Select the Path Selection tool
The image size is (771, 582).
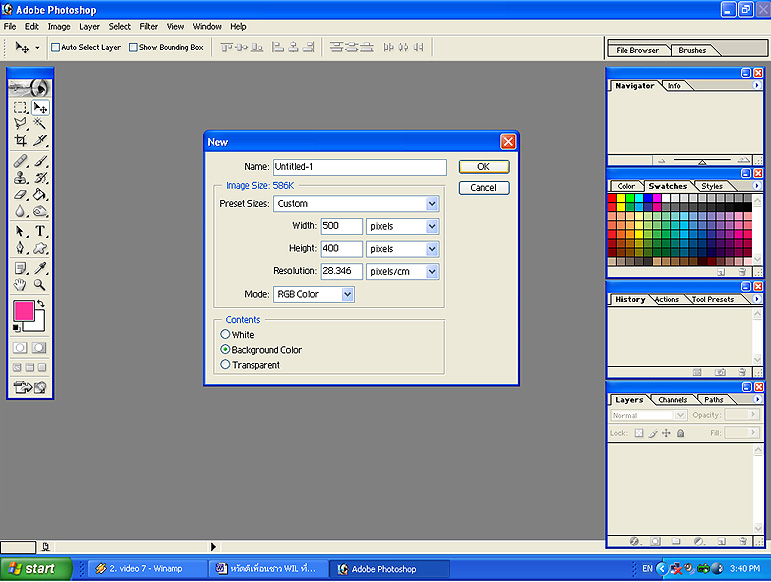click(20, 231)
